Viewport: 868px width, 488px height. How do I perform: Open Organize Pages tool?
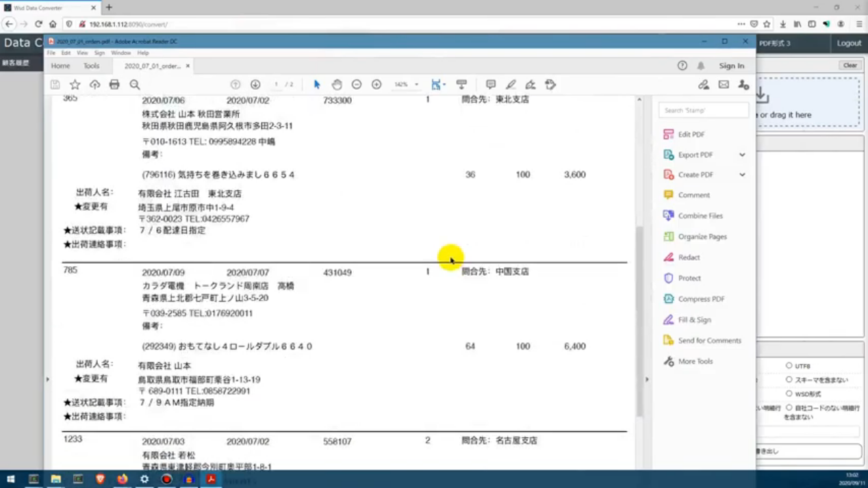pos(702,237)
